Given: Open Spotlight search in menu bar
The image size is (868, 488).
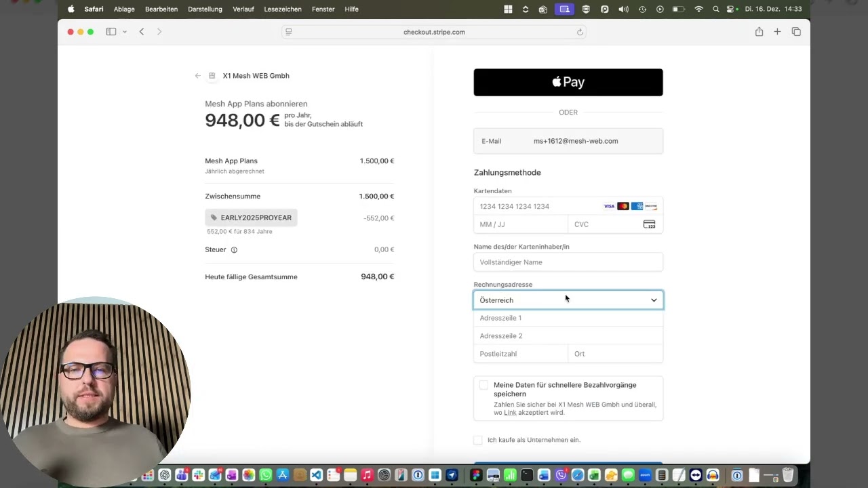Looking at the screenshot, I should tap(716, 9).
